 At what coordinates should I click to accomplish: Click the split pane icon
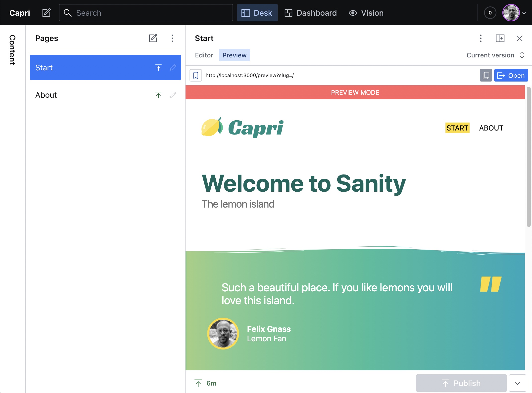(500, 38)
